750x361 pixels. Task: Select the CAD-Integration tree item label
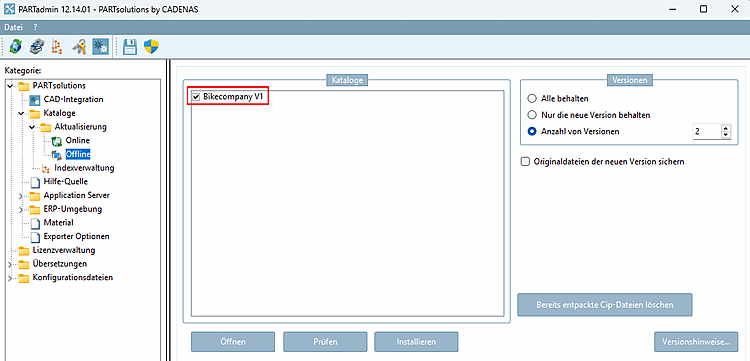pos(73,100)
